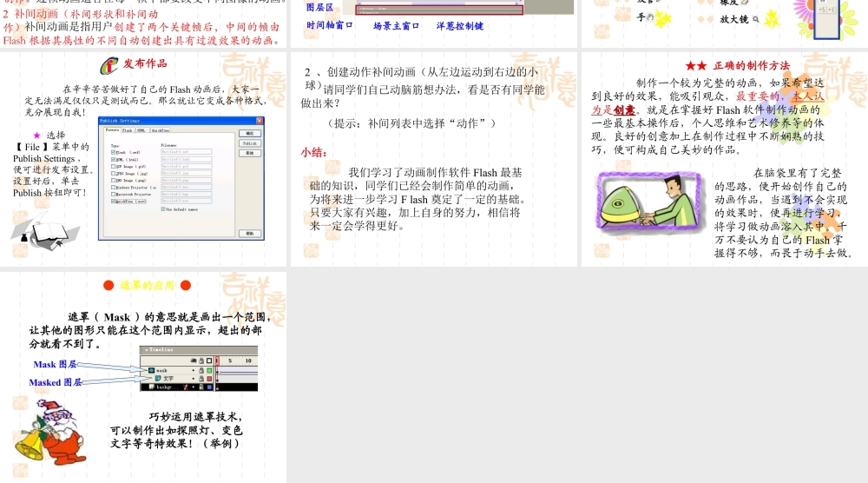Image resolution: width=868 pixels, height=483 pixels.
Task: Open the Flash tab in Publish Settings
Action: [128, 130]
